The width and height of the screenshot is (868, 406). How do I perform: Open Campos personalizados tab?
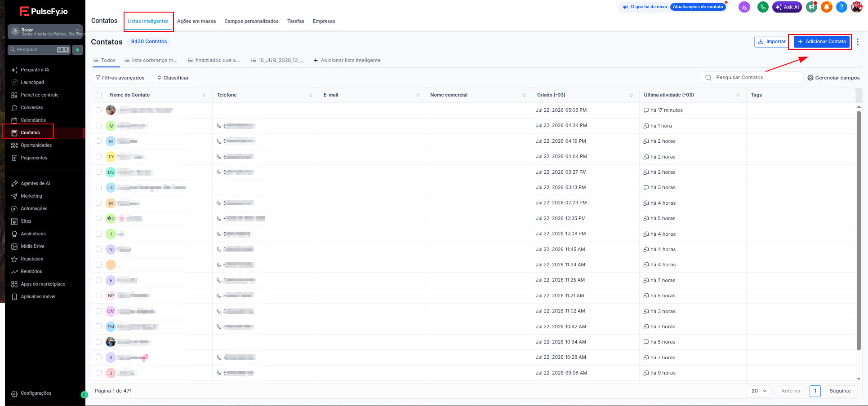tap(251, 21)
